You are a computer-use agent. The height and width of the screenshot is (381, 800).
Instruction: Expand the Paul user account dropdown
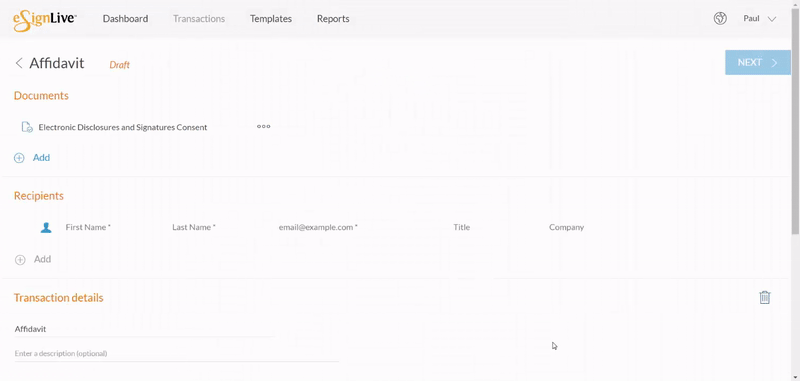[x=760, y=19]
